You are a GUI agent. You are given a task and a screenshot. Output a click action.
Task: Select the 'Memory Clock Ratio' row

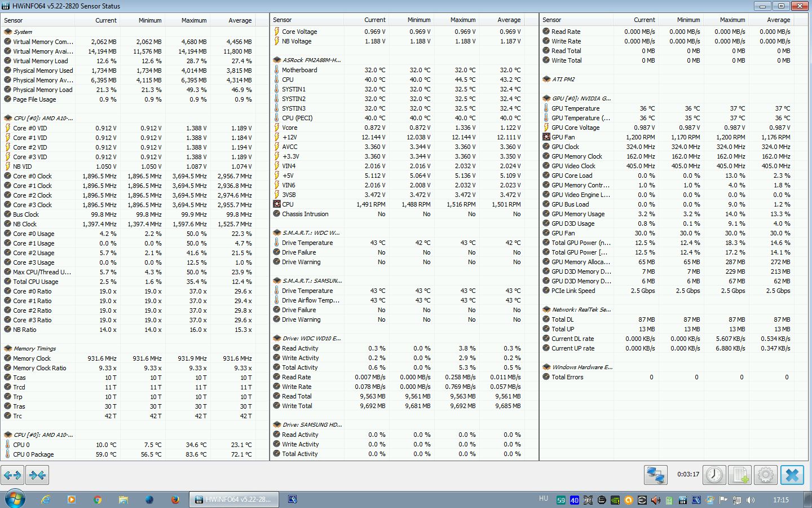[x=135, y=368]
